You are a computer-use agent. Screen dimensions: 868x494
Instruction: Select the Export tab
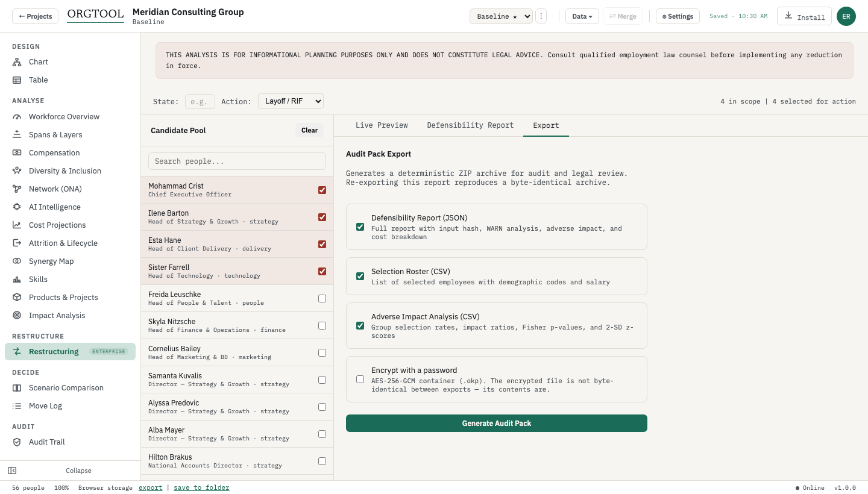pos(546,125)
